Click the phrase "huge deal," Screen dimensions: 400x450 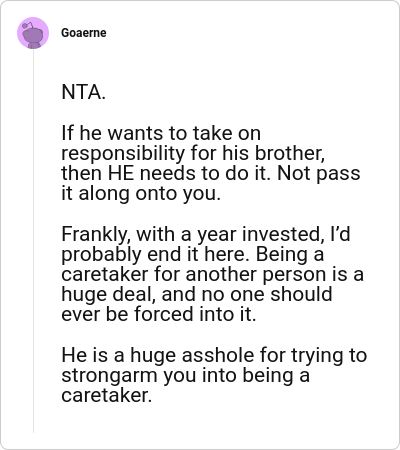(109, 295)
